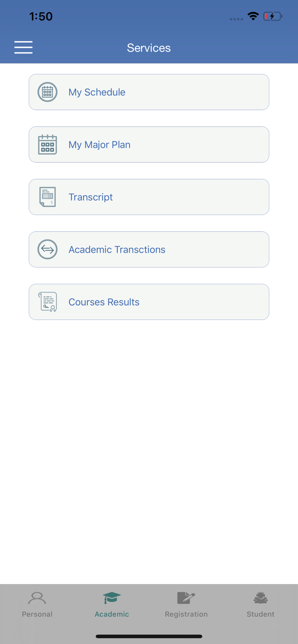Tap the graduation cap Academic icon
This screenshot has height=644, width=298.
pyautogui.click(x=112, y=598)
